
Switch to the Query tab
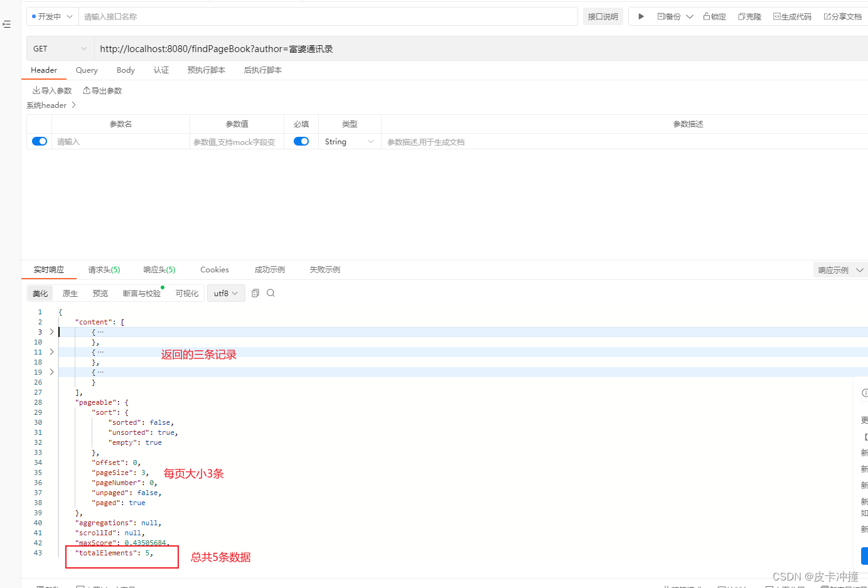(87, 70)
